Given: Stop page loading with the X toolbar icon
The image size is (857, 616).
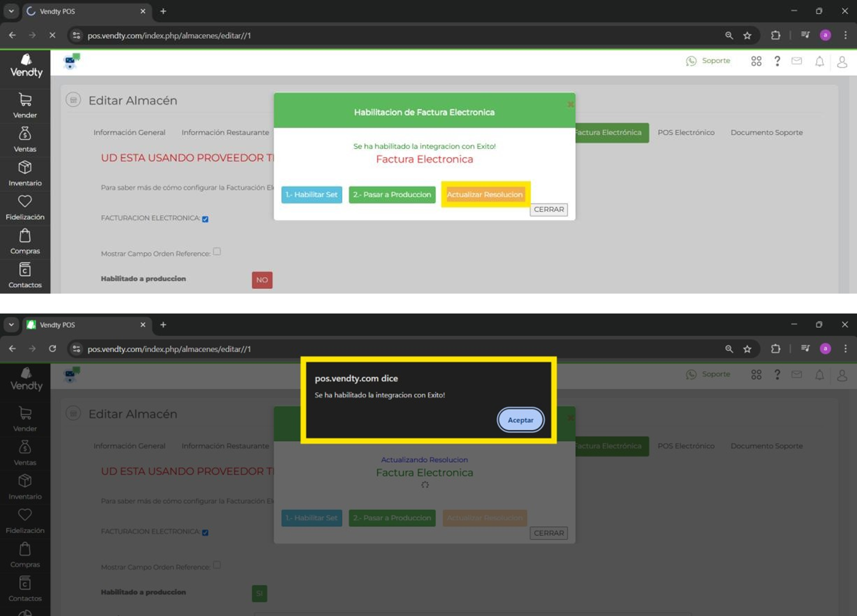Looking at the screenshot, I should tap(52, 36).
